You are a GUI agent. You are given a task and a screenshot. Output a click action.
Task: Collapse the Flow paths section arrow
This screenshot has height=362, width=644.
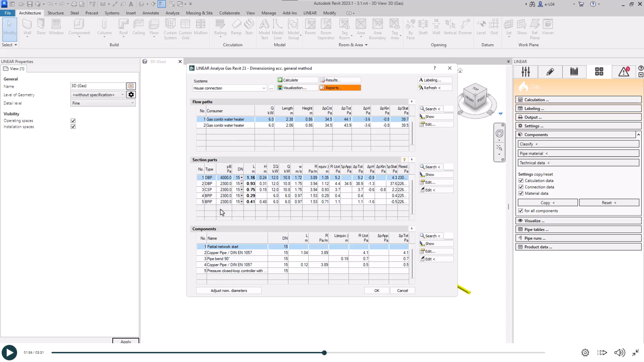point(411,102)
